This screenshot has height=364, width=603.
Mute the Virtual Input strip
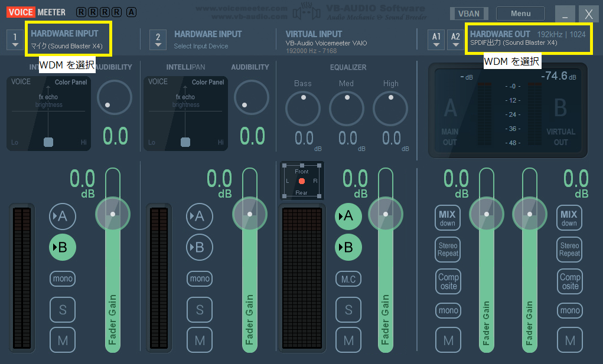click(x=348, y=340)
